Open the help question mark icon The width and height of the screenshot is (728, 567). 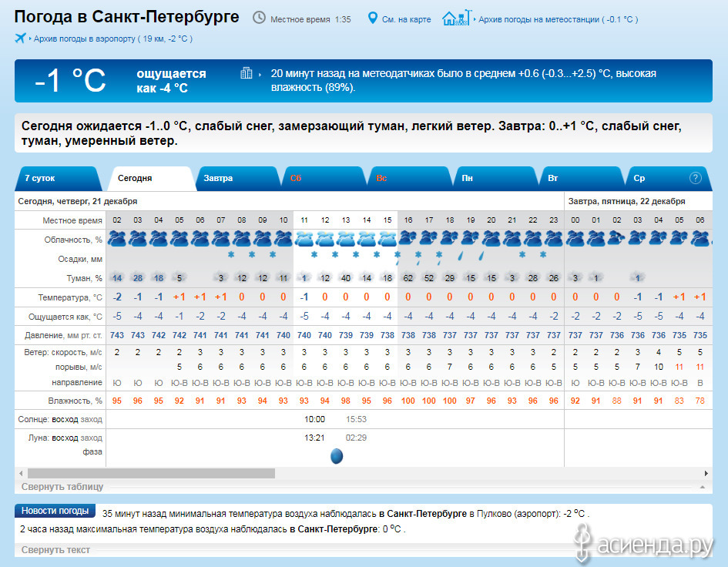click(695, 178)
